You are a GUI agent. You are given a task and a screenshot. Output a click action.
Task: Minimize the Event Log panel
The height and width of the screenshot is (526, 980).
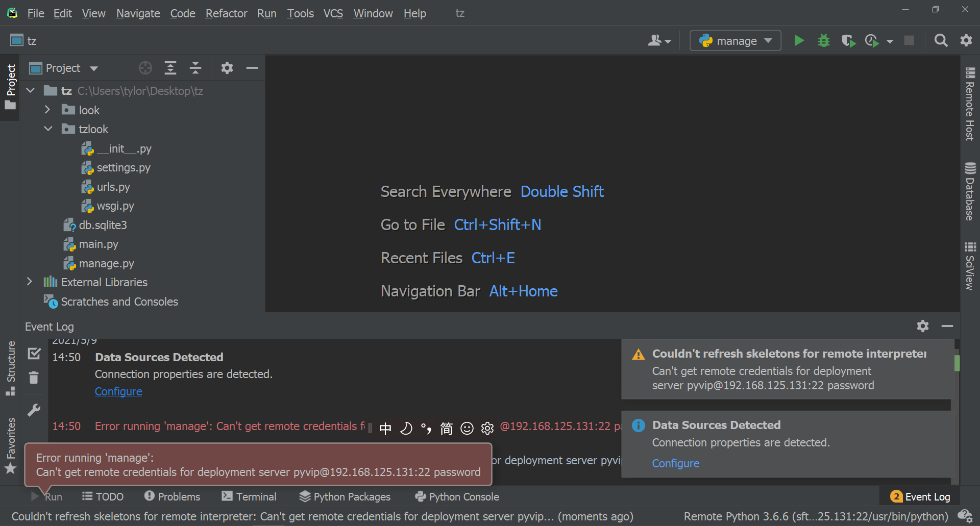click(947, 326)
